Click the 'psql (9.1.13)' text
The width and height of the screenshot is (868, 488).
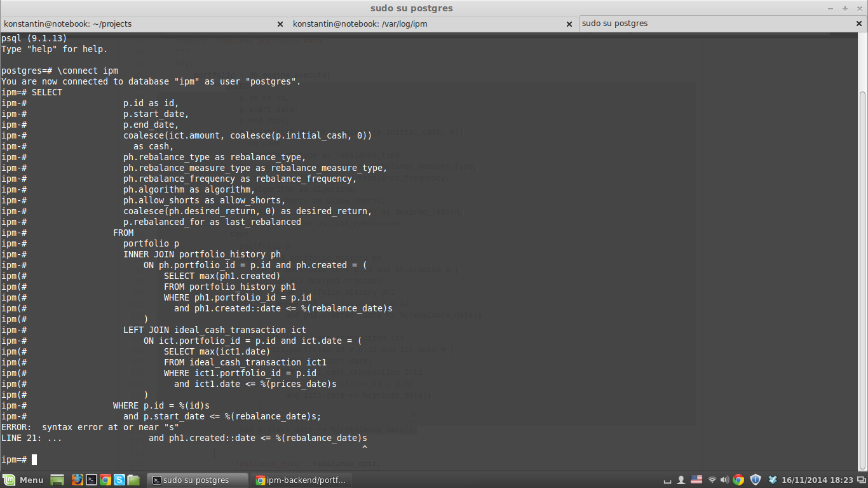coord(34,38)
